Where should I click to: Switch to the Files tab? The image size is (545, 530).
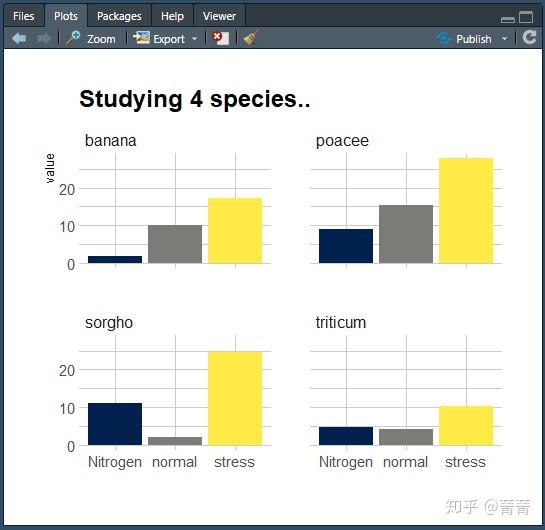point(24,16)
